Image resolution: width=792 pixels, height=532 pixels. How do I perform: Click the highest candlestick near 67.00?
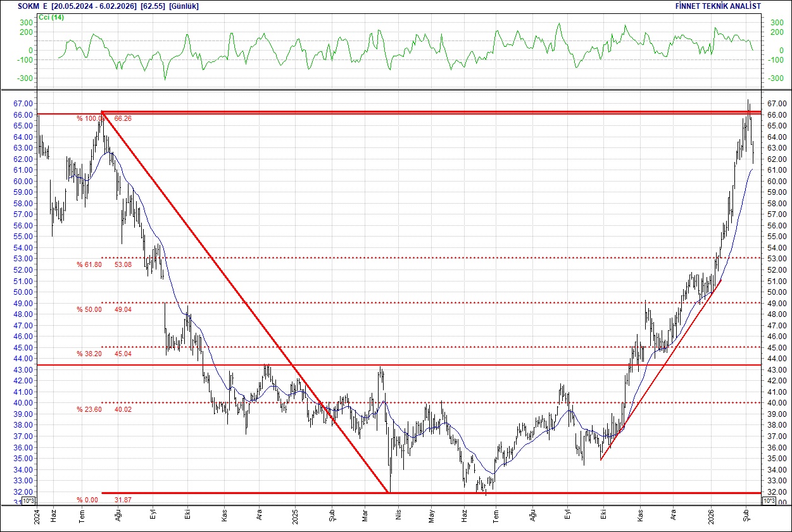pyautogui.click(x=749, y=108)
